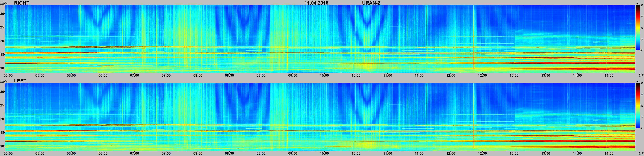
Task: Click the 12:00 time tick under LEFT panel
Action: click(x=451, y=153)
